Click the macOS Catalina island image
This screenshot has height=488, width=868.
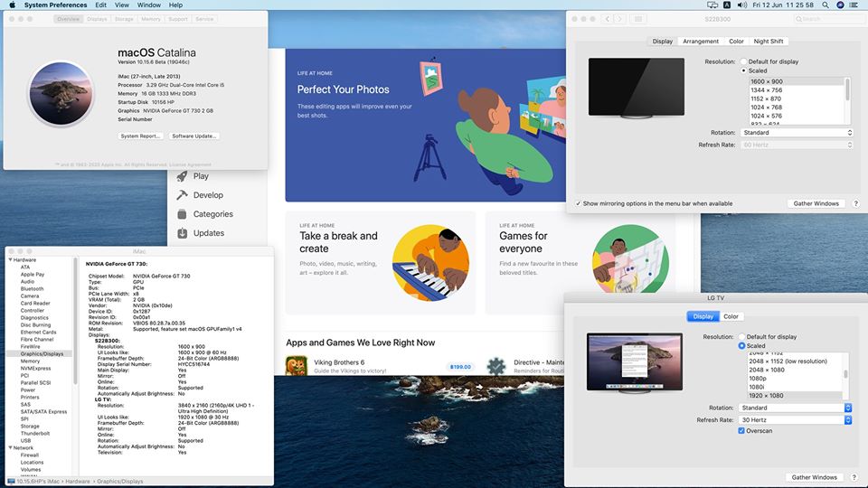(61, 93)
